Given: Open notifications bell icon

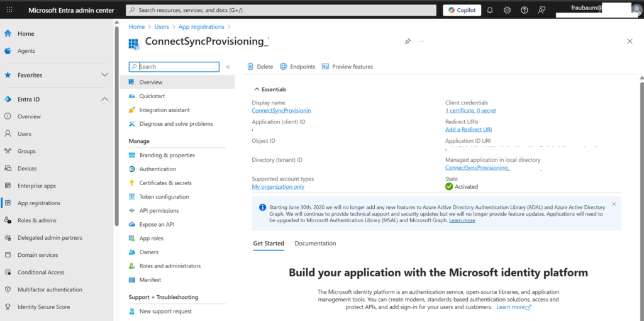Looking at the screenshot, I should coord(489,10).
